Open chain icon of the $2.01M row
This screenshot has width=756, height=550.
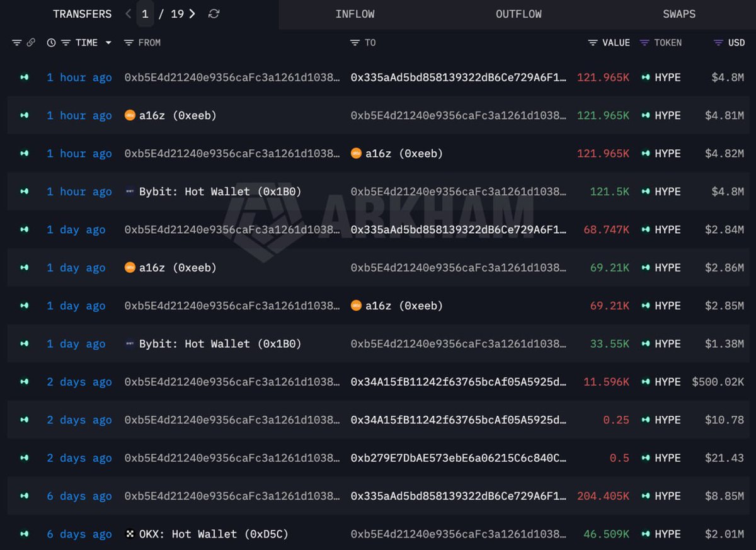click(x=24, y=534)
